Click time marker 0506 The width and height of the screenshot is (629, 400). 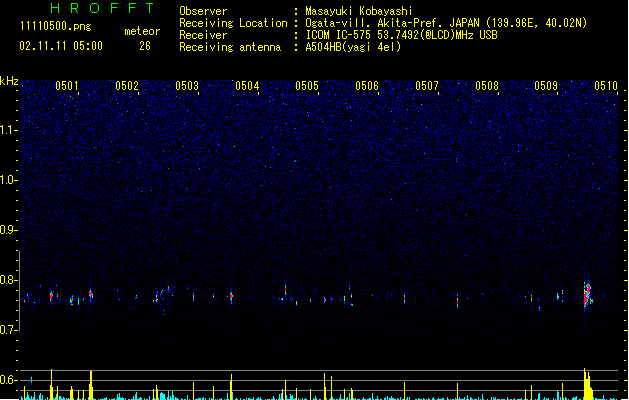[x=367, y=86]
